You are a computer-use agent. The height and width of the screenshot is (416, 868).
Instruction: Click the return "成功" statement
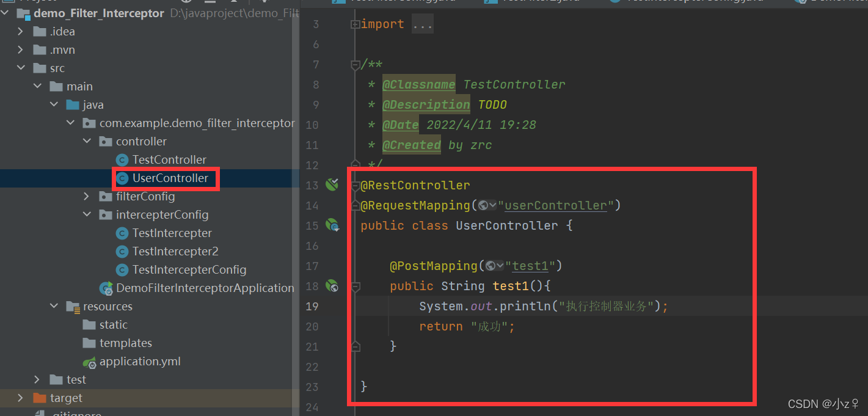(467, 326)
